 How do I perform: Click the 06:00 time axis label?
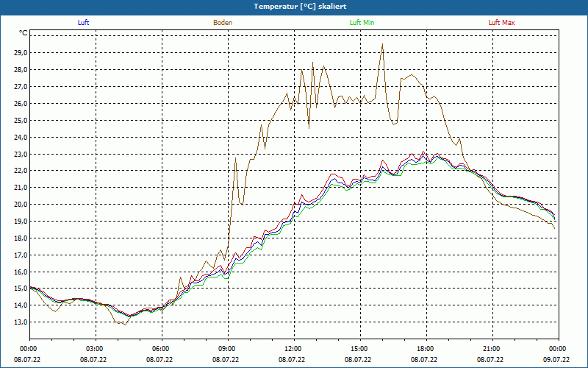(162, 349)
